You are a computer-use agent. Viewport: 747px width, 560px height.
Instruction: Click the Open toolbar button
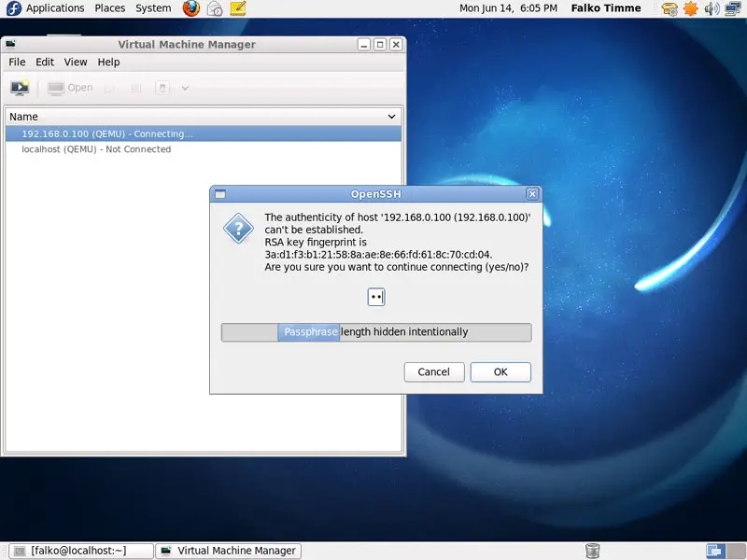pos(70,88)
